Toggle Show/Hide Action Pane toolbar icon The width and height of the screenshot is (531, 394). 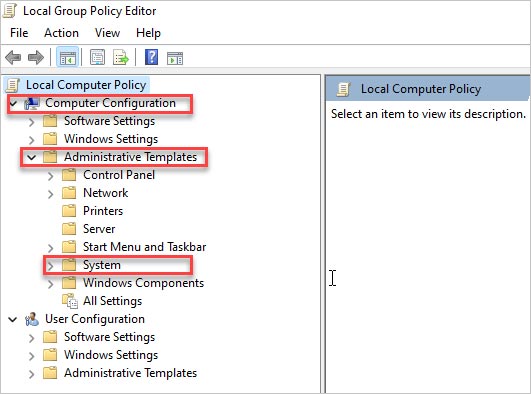point(175,58)
